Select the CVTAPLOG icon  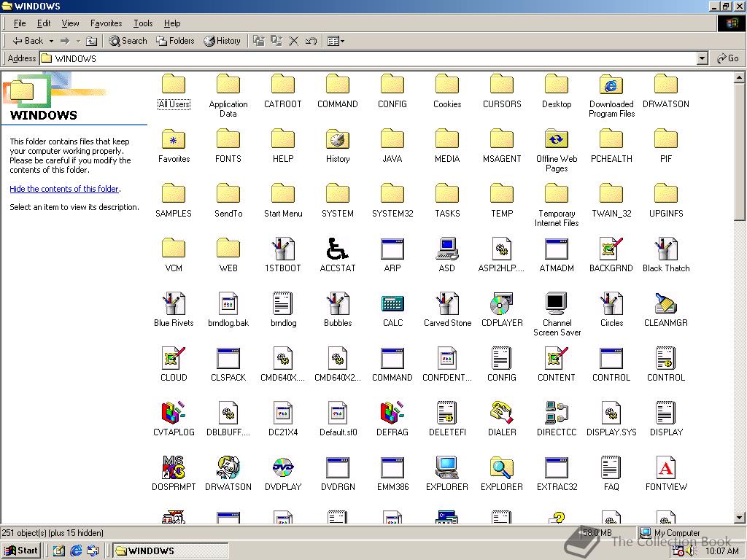click(174, 413)
